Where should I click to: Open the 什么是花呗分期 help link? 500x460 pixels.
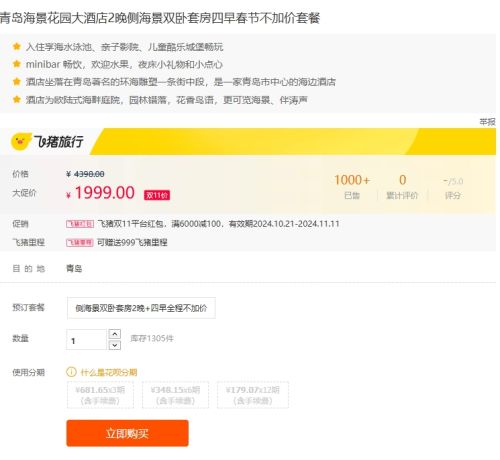coord(109,372)
